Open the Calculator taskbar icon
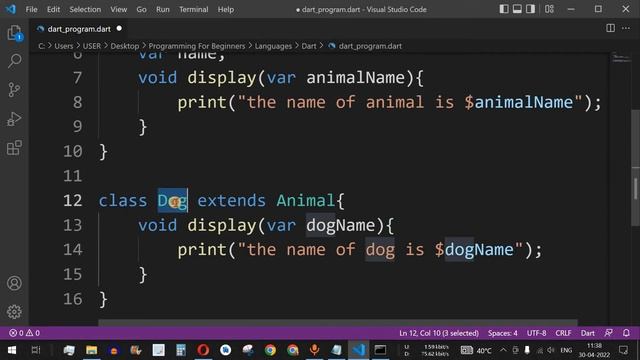 (181, 350)
